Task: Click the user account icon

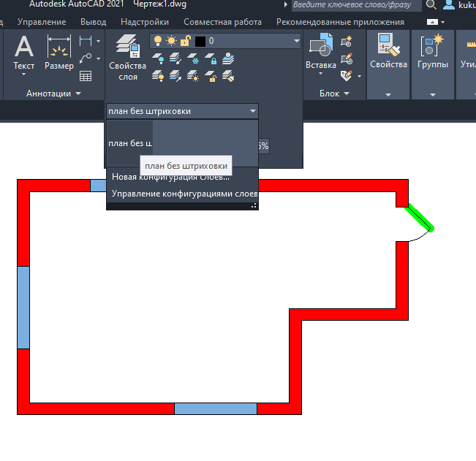Action: [449, 5]
